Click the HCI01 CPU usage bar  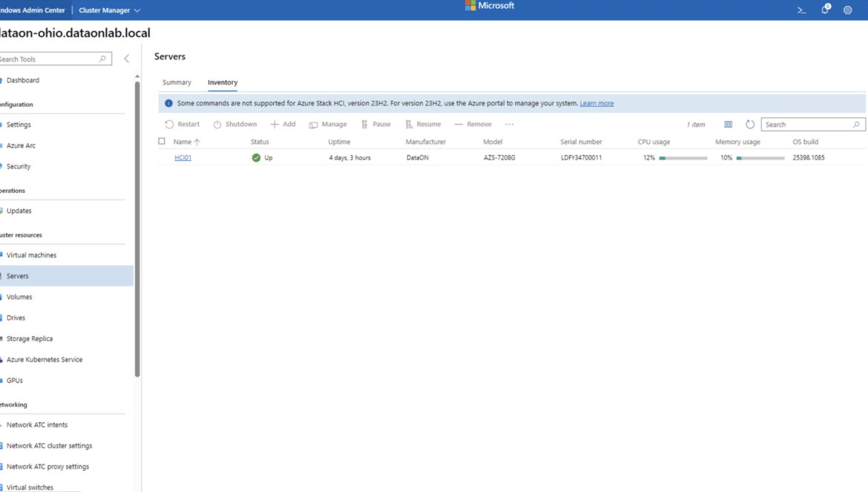click(x=683, y=158)
